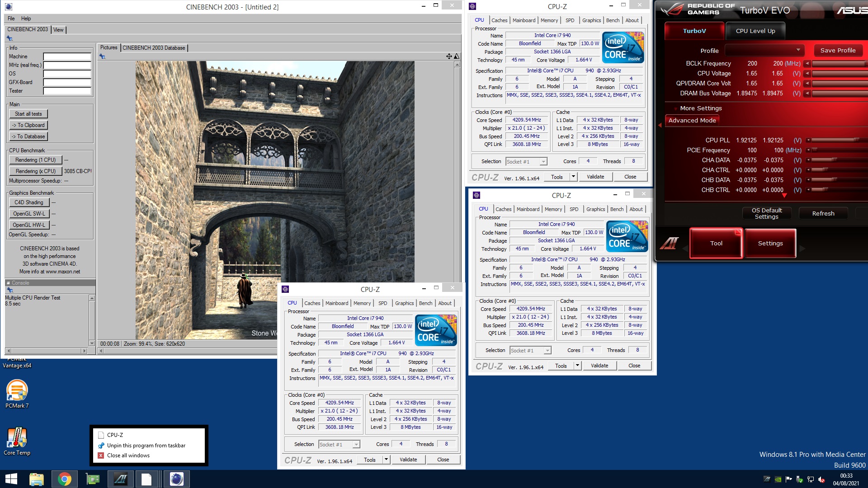Click the muted volume speaker tray icon
Screen dimensions: 868x488
click(821, 479)
